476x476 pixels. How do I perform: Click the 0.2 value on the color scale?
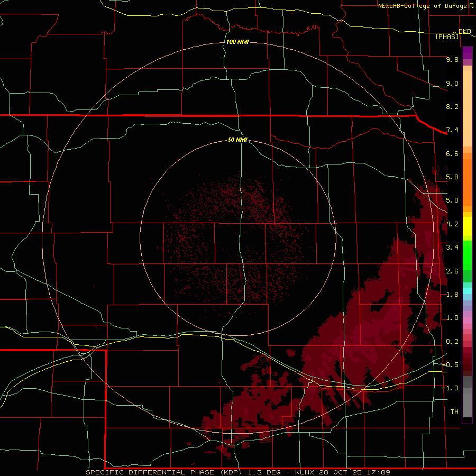452,342
